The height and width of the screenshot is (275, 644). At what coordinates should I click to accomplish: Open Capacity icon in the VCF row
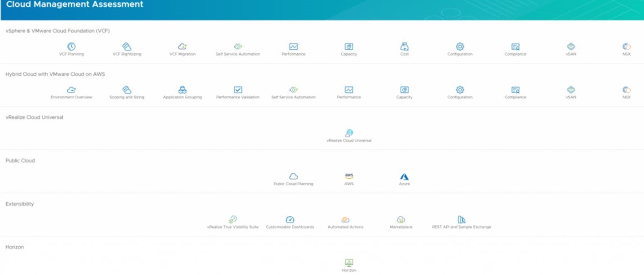(349, 47)
